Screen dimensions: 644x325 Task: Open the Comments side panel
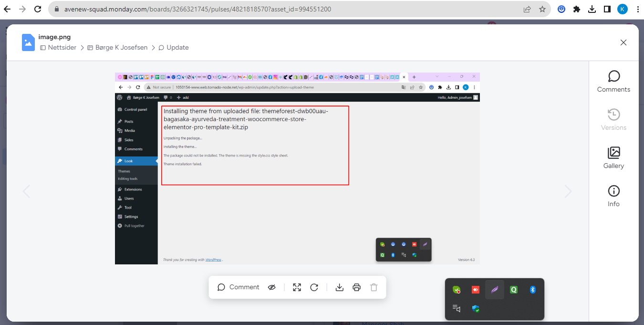[x=613, y=81]
